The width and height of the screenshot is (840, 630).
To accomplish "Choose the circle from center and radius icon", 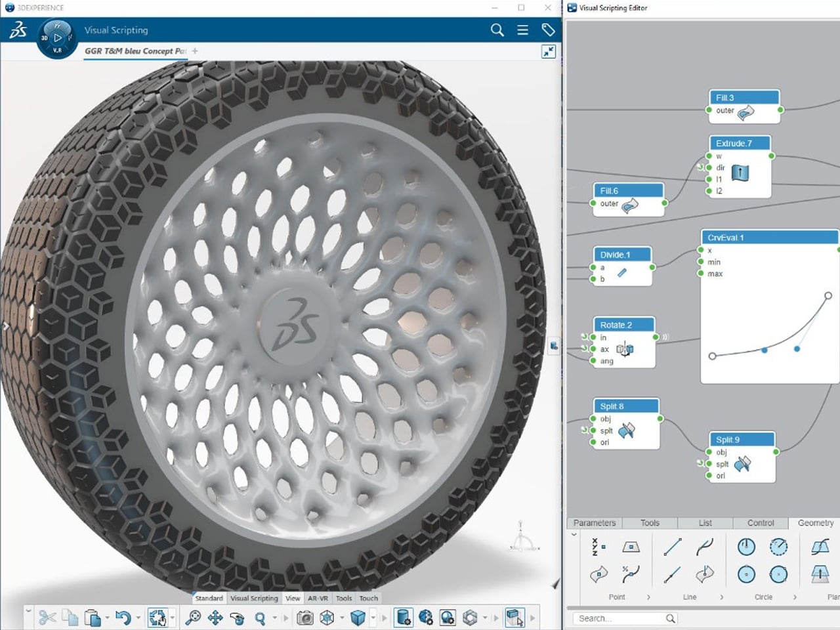I will (746, 547).
